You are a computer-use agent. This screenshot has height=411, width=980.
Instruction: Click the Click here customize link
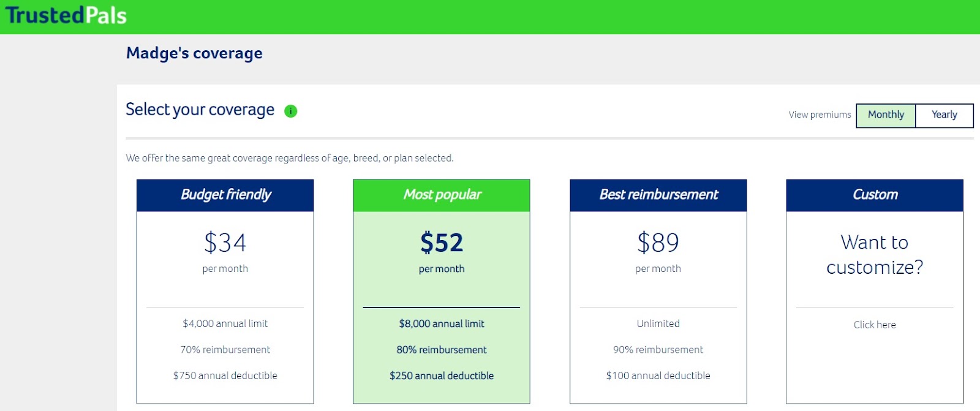[875, 325]
